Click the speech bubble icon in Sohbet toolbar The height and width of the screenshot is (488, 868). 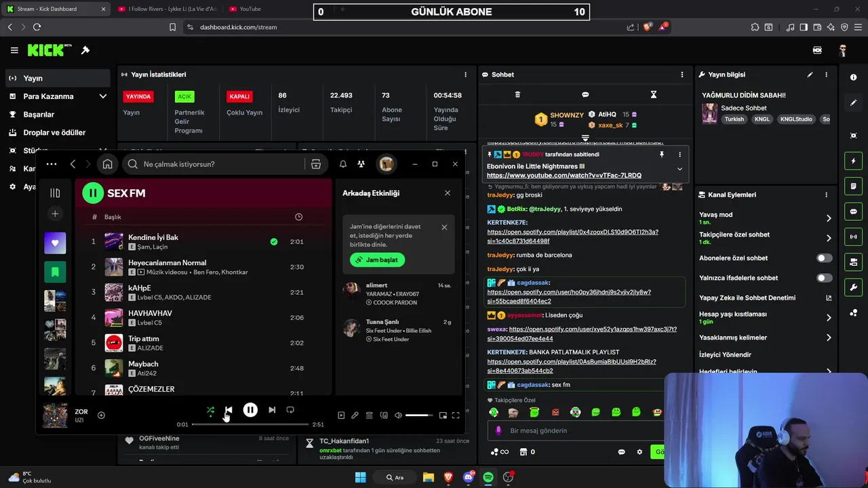[x=585, y=95]
